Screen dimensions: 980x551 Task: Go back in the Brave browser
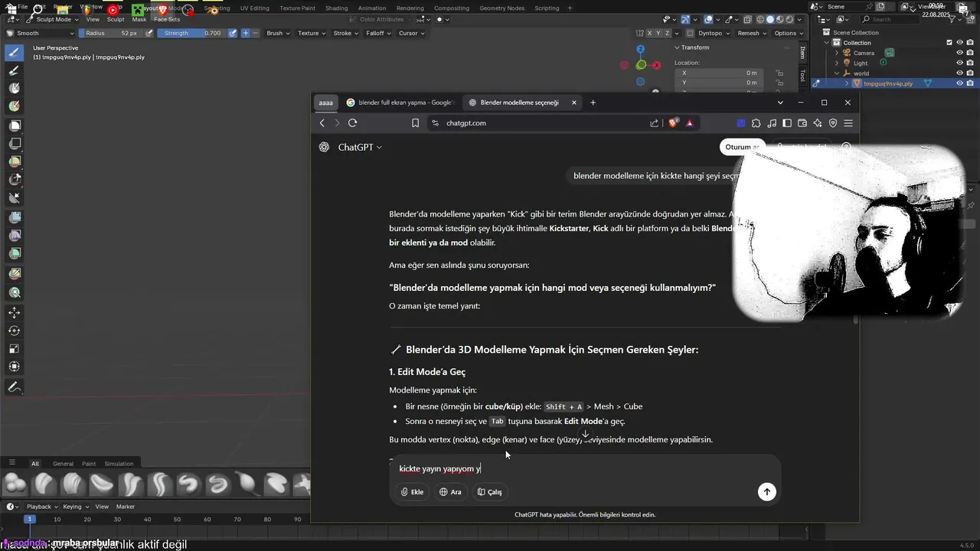coord(322,122)
